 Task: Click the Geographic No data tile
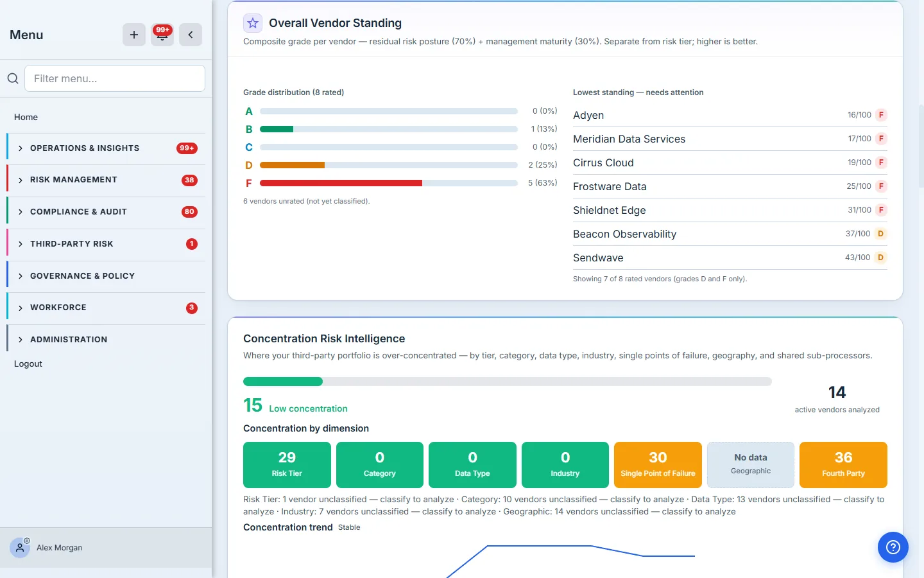(x=751, y=465)
